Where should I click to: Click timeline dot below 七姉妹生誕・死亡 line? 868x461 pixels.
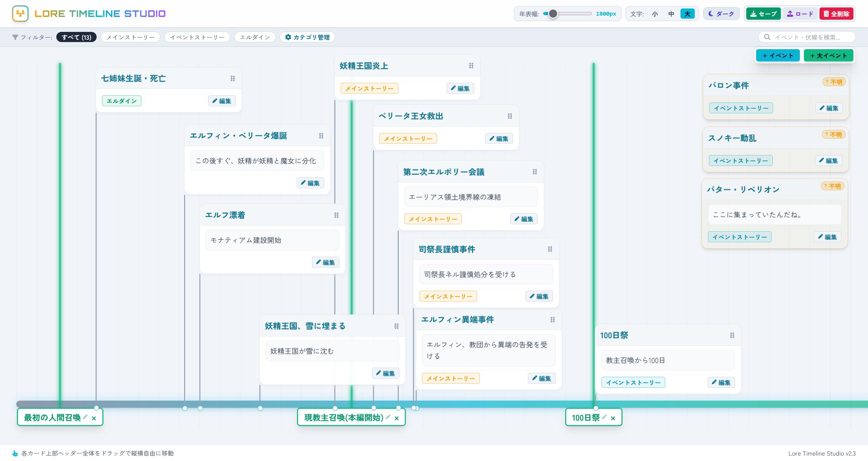[96, 408]
